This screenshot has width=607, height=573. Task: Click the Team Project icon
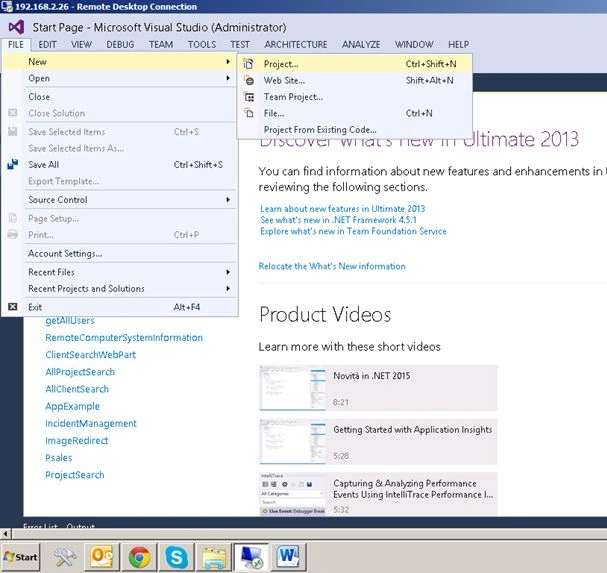pos(249,97)
